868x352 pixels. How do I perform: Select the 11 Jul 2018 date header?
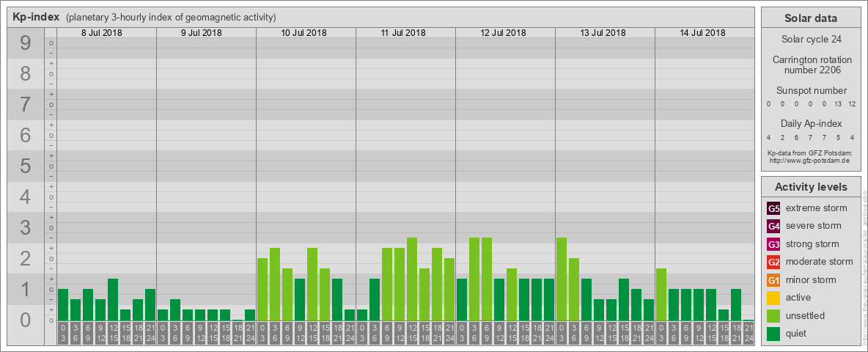[403, 33]
